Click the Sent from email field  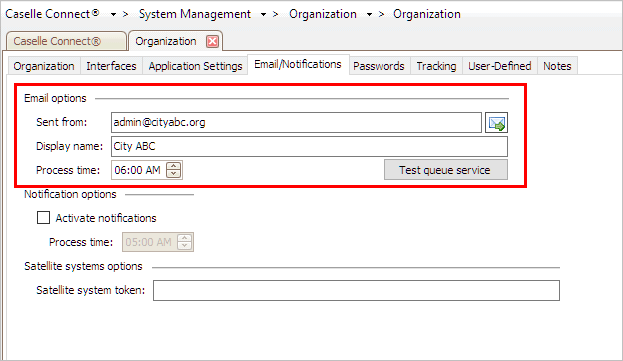tap(296, 123)
